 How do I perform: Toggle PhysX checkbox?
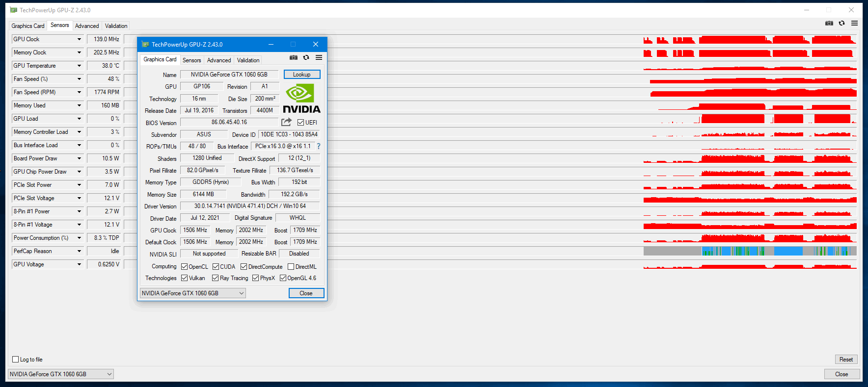pos(255,278)
